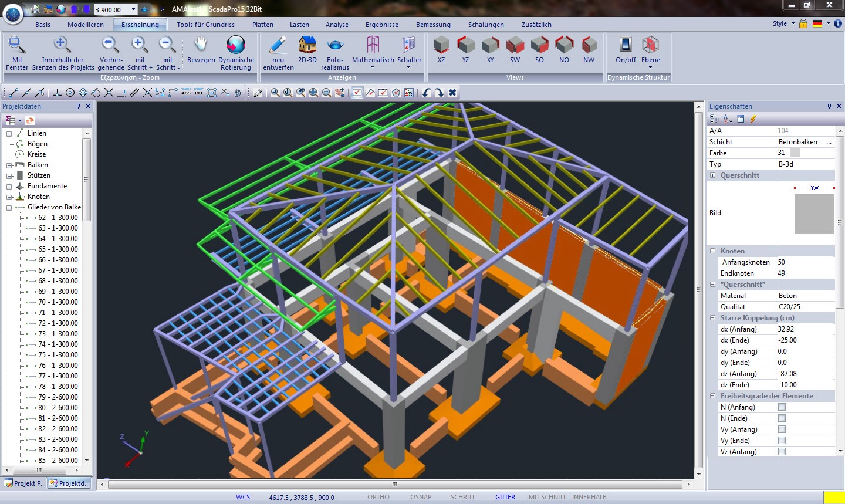Select beam member 70 - 1-300.00
Image resolution: width=845 pixels, height=504 pixels.
(58, 302)
